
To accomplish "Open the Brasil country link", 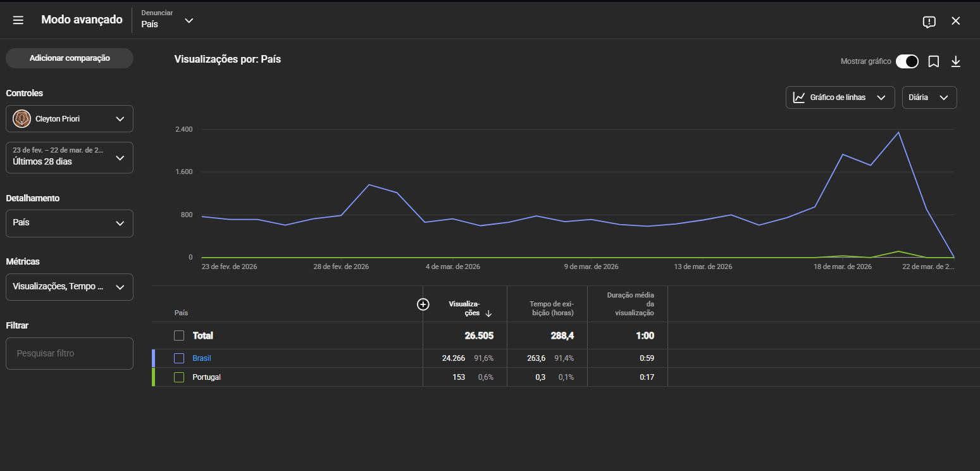I will 202,358.
